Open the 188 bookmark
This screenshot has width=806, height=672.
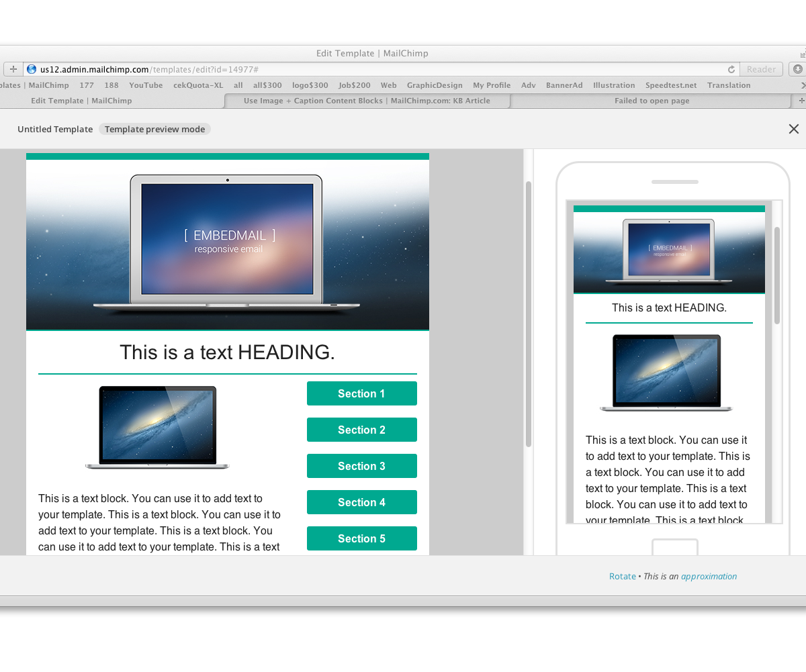(111, 85)
